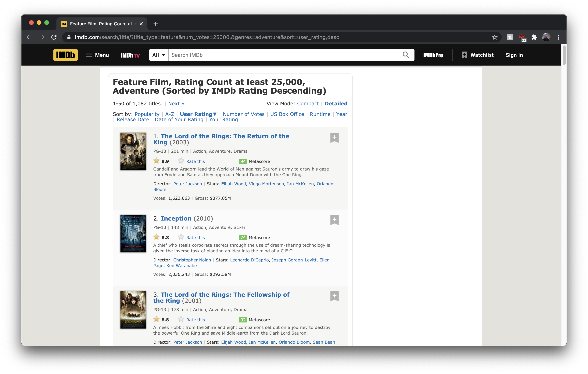Sort by Popularity
This screenshot has width=588, height=374.
147,114
